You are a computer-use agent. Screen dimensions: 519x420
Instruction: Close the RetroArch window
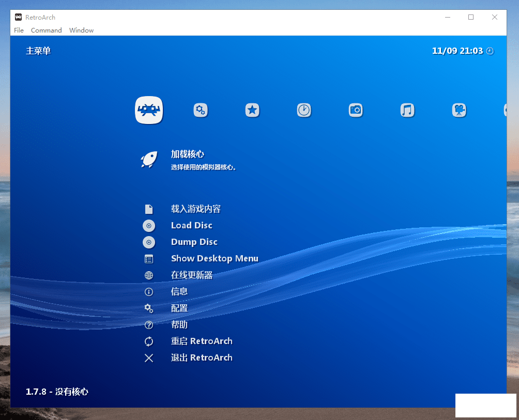tap(495, 17)
